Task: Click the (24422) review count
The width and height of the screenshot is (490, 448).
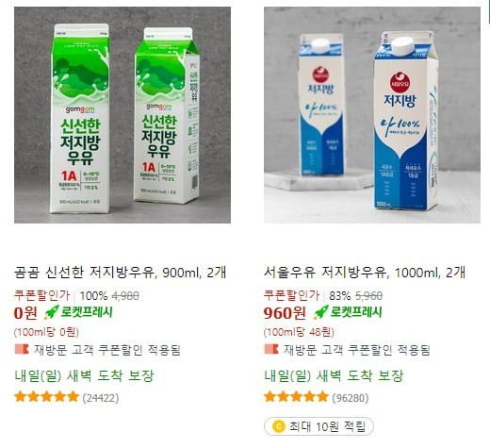Action: click(101, 398)
